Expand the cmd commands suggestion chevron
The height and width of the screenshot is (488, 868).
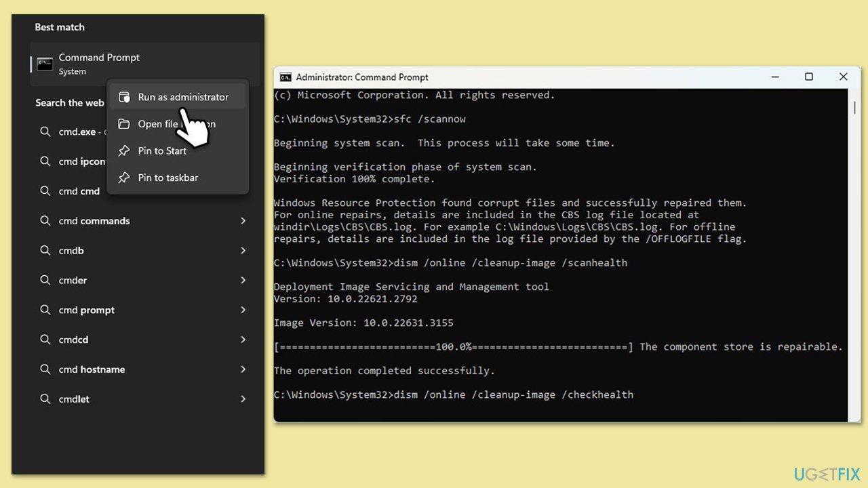243,221
